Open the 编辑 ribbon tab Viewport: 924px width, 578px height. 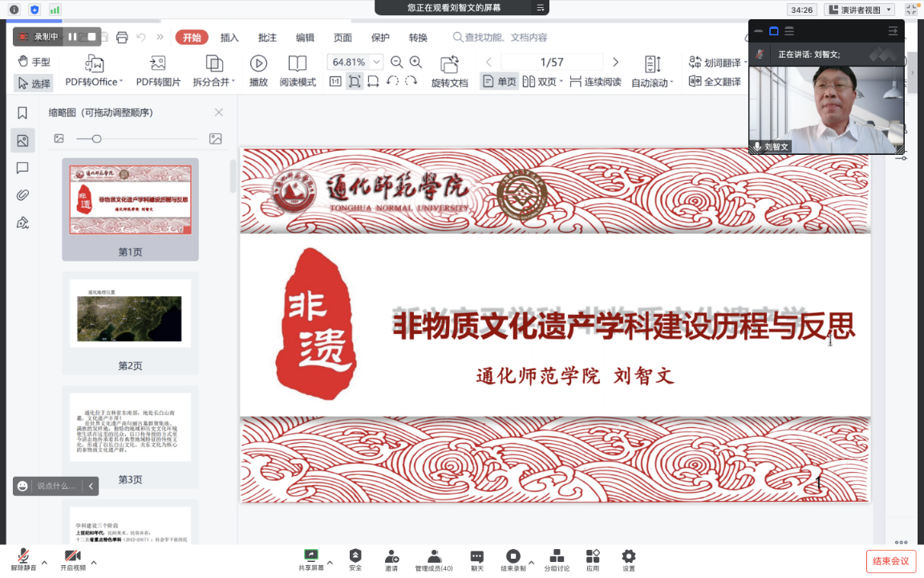(305, 37)
